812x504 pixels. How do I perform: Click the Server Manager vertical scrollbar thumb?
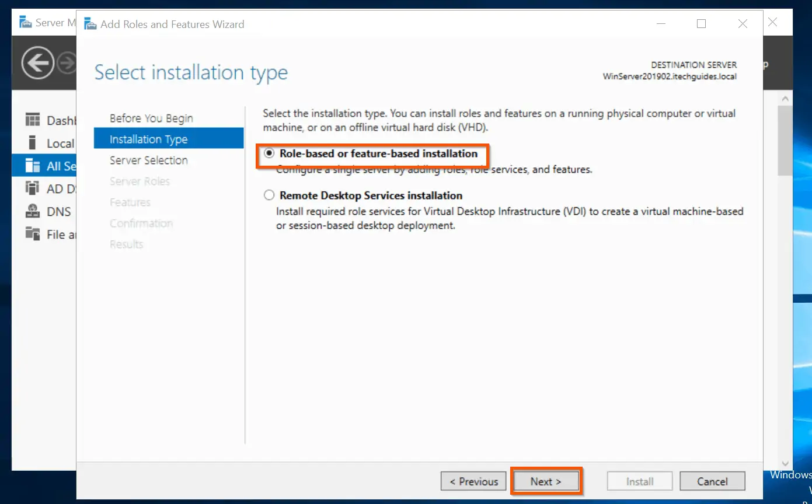(785, 141)
